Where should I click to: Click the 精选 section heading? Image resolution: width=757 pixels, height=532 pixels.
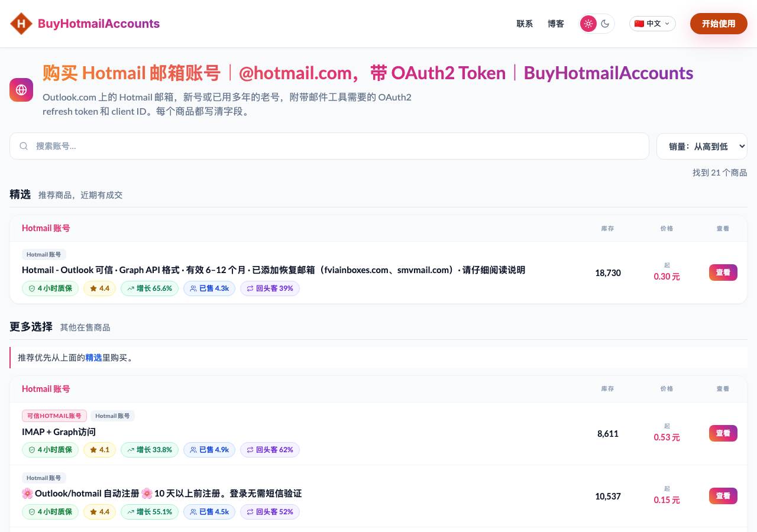20,194
